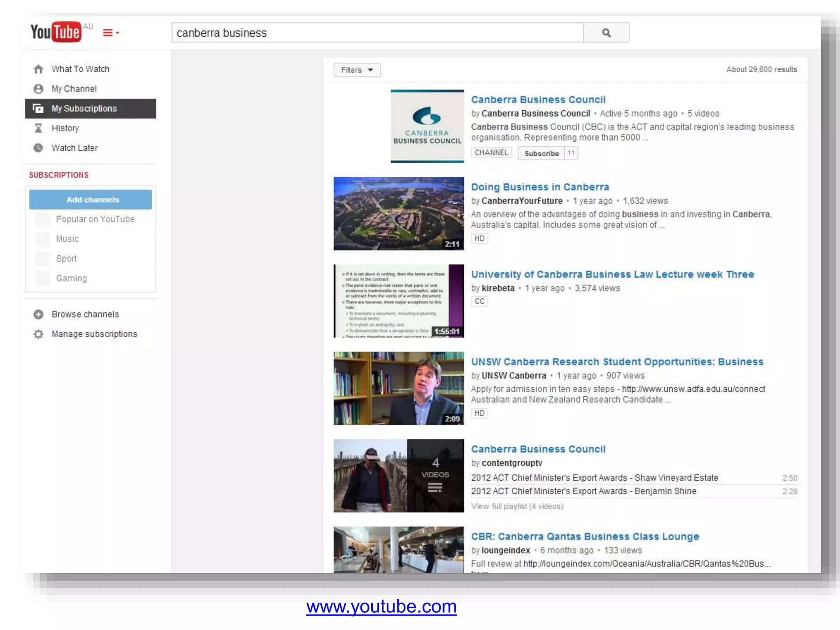This screenshot has width=840, height=630.
Task: Click the YouTube logo
Action: point(56,32)
